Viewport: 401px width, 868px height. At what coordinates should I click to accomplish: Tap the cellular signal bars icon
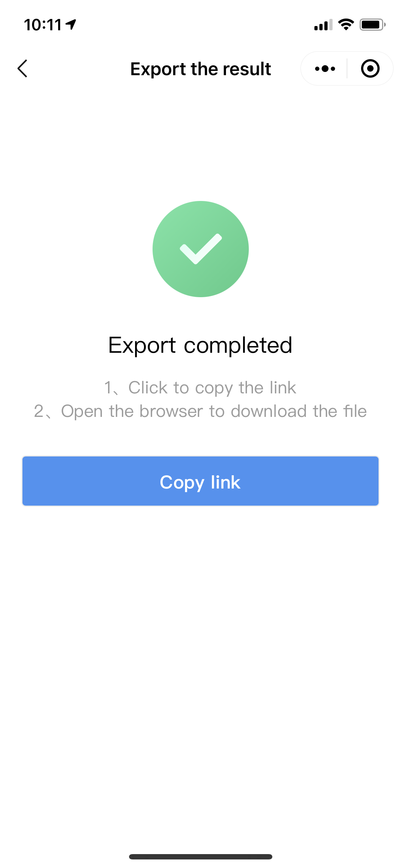[x=323, y=25]
